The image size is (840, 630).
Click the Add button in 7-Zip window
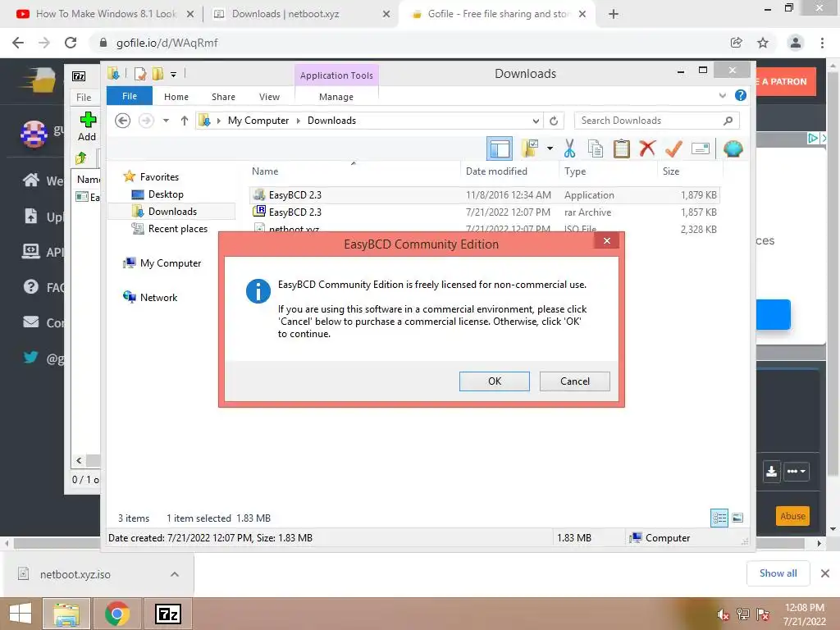coord(87,126)
